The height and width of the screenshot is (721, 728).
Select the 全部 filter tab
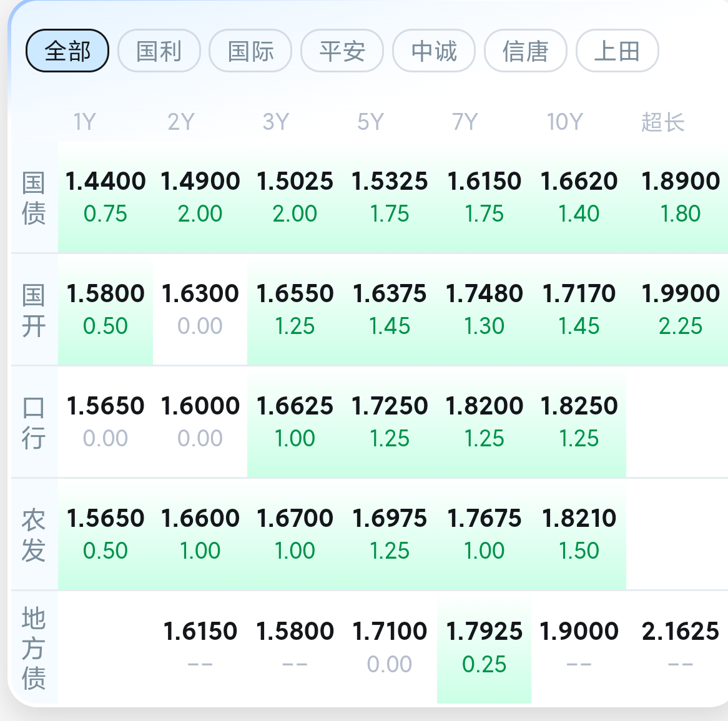coord(67,51)
